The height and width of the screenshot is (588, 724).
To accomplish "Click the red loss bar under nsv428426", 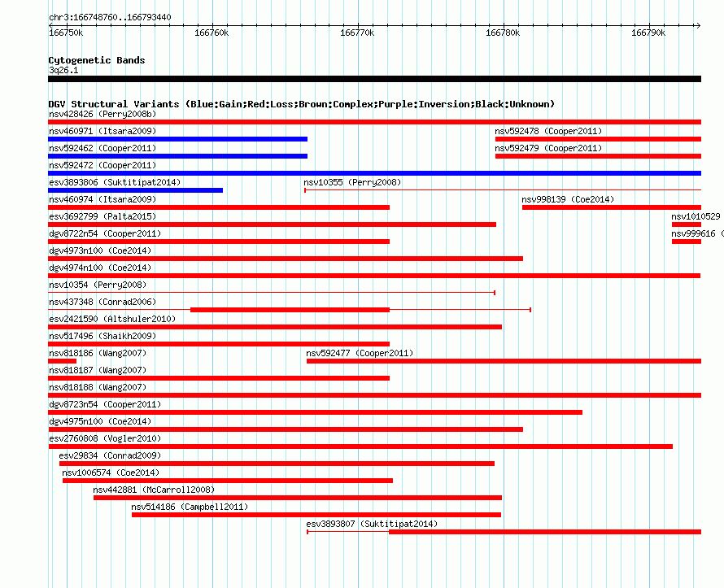I will click(x=374, y=122).
